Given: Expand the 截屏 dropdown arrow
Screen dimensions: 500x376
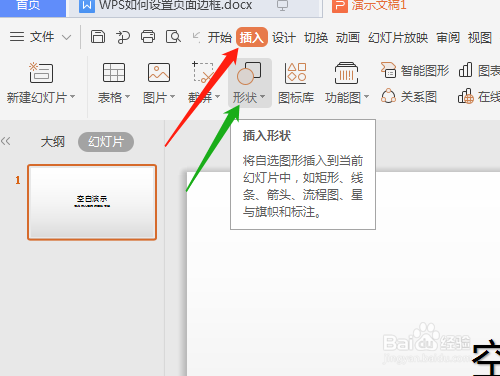Looking at the screenshot, I should pyautogui.click(x=217, y=97).
